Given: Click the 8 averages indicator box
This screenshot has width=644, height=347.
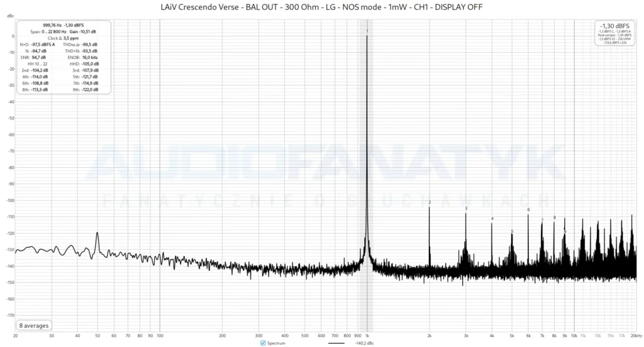Looking at the screenshot, I should pyautogui.click(x=34, y=326).
